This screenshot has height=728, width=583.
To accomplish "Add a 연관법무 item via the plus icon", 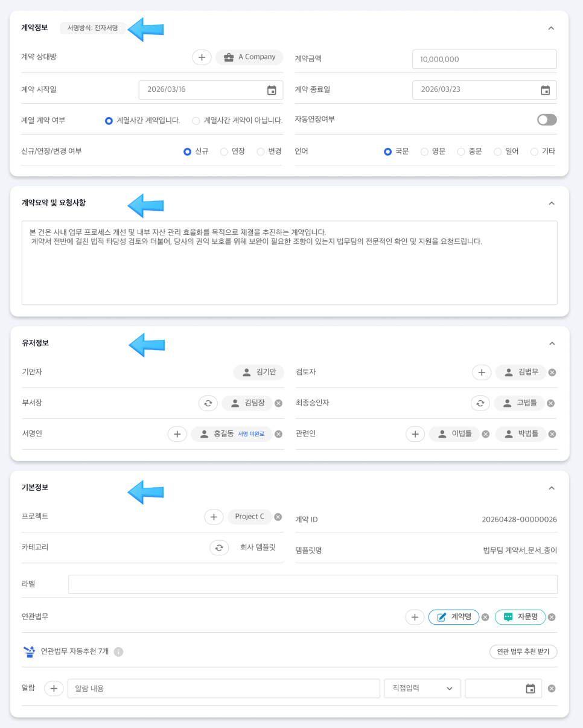I will 415,617.
